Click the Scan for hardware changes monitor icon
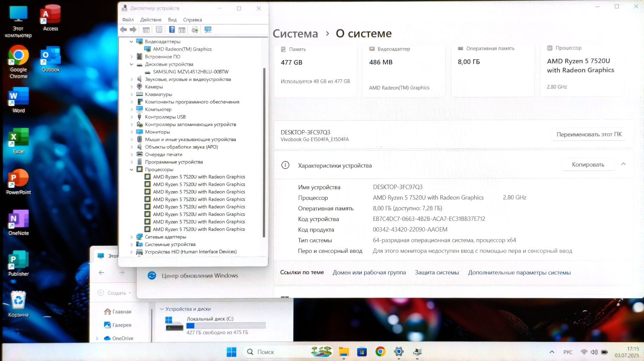This screenshot has width=644, height=361. pyautogui.click(x=208, y=30)
